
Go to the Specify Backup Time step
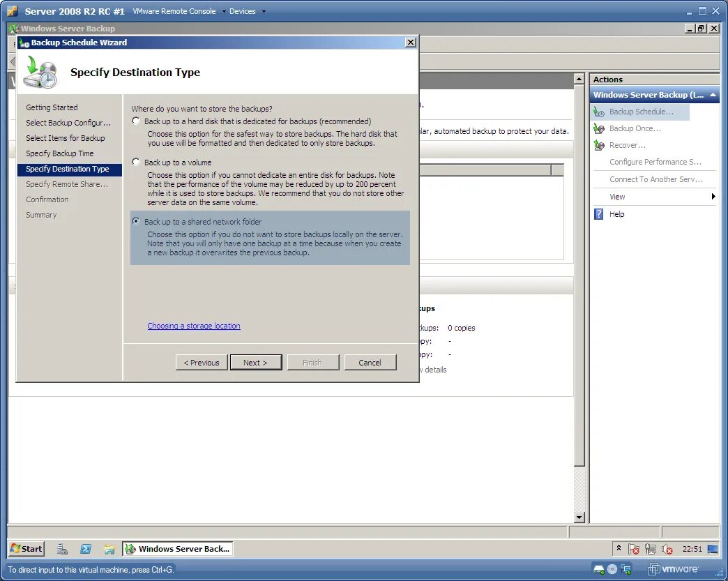[x=60, y=153]
